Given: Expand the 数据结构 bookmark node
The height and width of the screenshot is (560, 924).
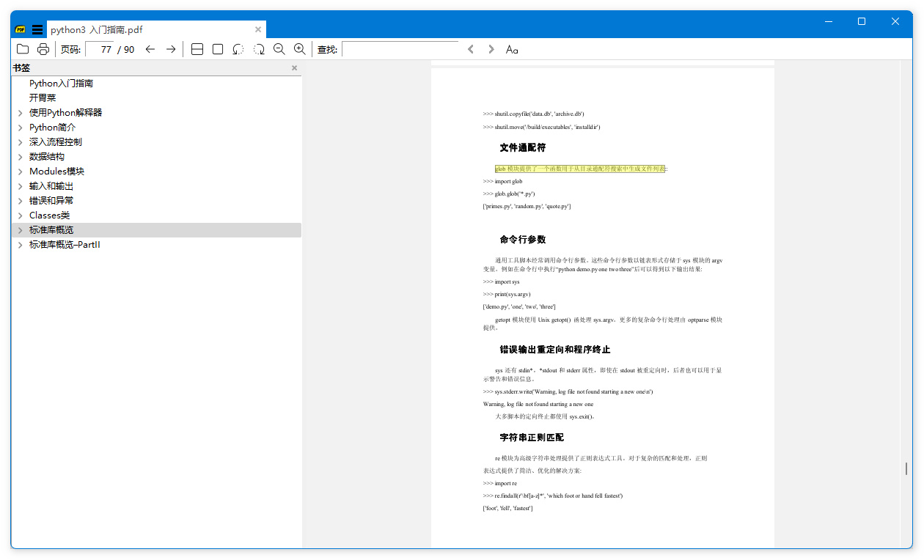Looking at the screenshot, I should [21, 157].
